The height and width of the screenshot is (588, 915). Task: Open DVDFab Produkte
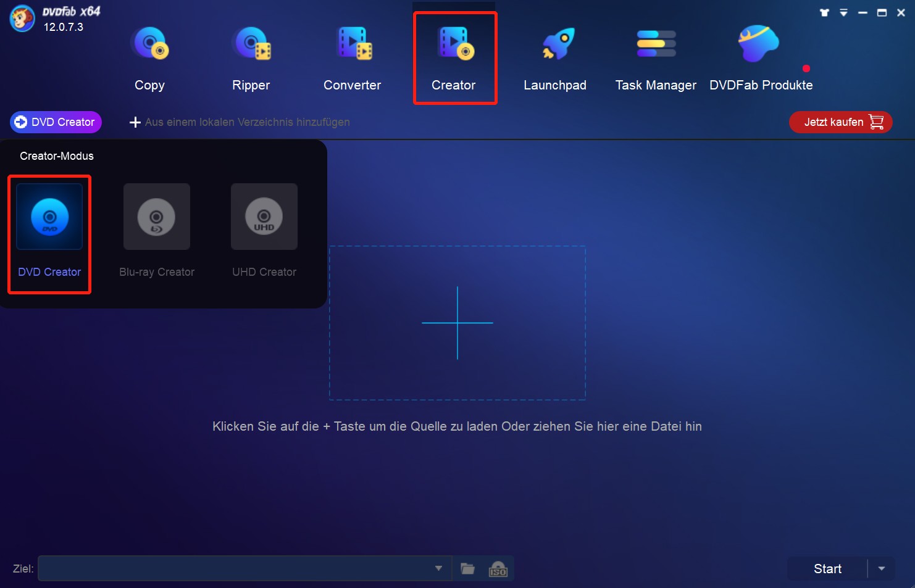pos(761,59)
